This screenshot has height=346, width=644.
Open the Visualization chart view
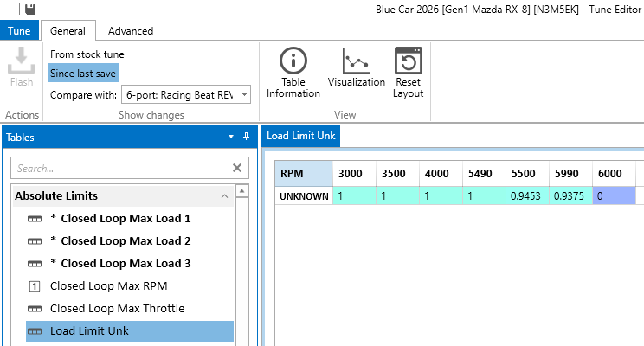click(x=356, y=62)
